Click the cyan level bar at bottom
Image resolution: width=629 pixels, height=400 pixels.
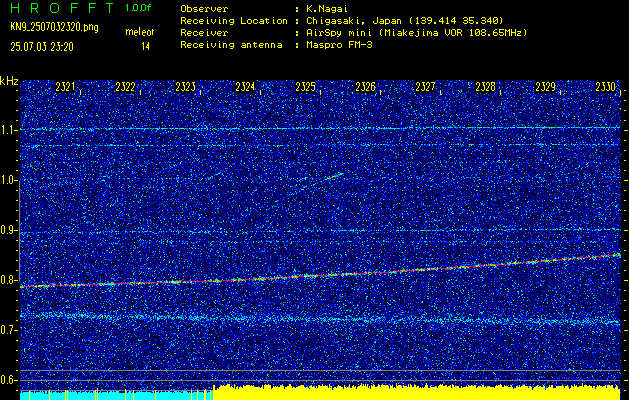click(x=116, y=395)
